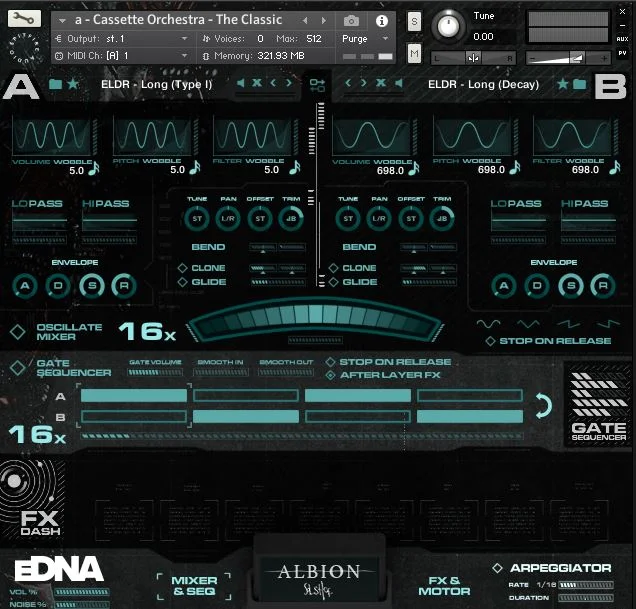Image resolution: width=636 pixels, height=609 pixels.
Task: Adjust the arpeggiator Rate slider
Action: click(586, 585)
